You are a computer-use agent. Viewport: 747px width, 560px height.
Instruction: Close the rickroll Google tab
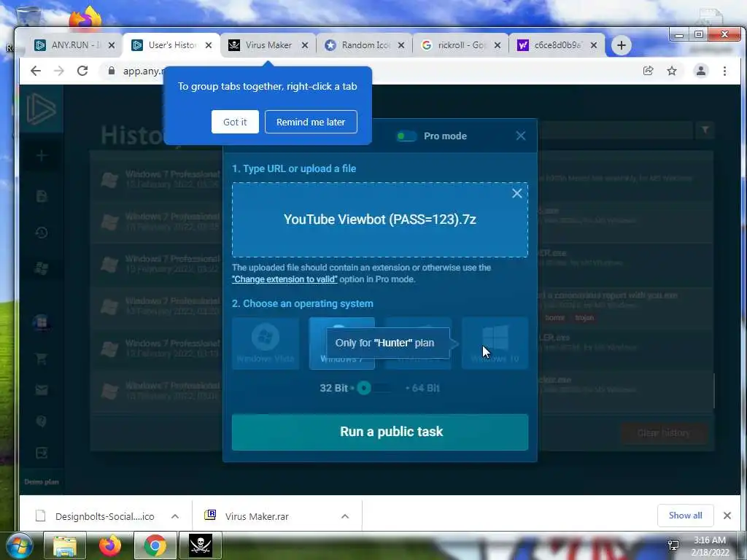498,45
